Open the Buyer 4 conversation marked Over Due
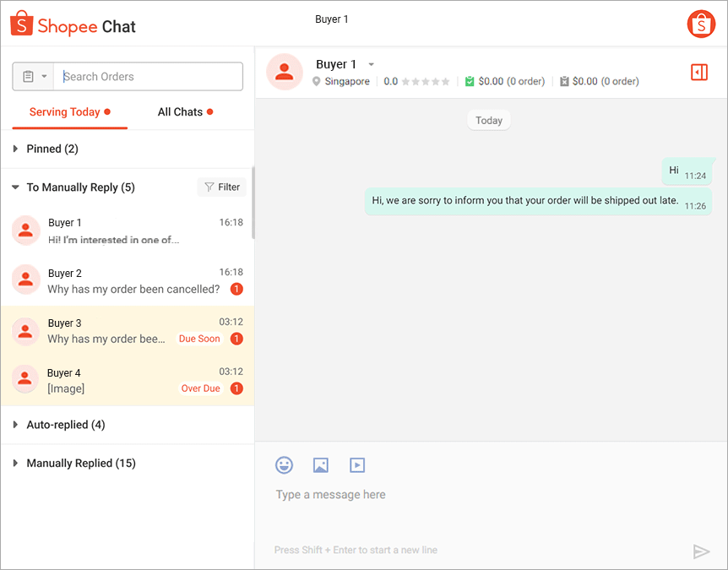This screenshot has height=570, width=728. [128, 380]
